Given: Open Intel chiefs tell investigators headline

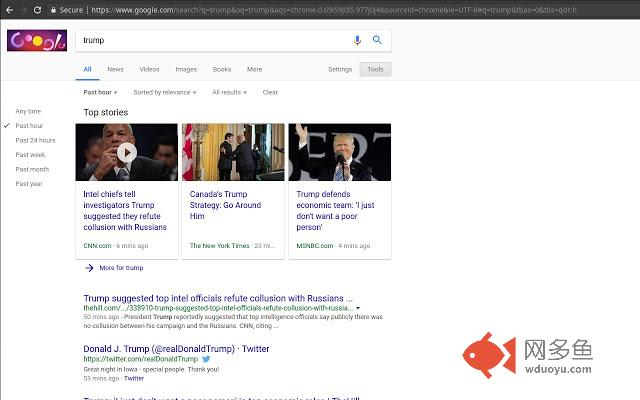Looking at the screenshot, I should (125, 211).
